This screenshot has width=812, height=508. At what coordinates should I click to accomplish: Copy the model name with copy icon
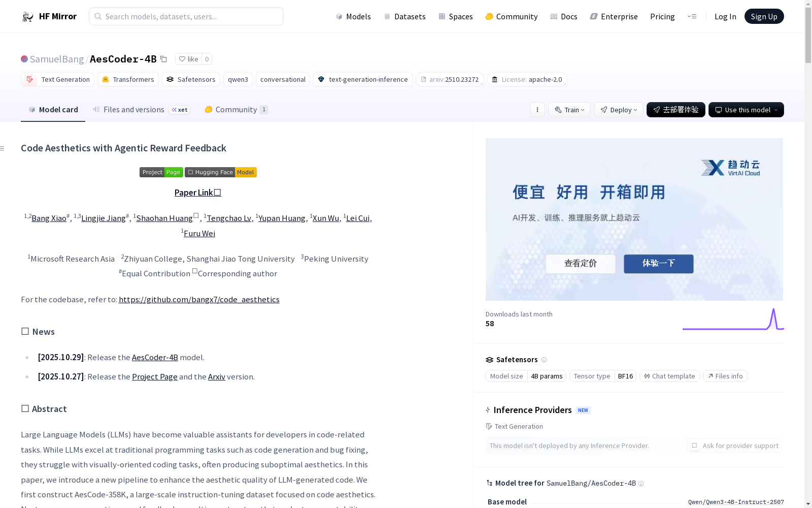coord(163,59)
